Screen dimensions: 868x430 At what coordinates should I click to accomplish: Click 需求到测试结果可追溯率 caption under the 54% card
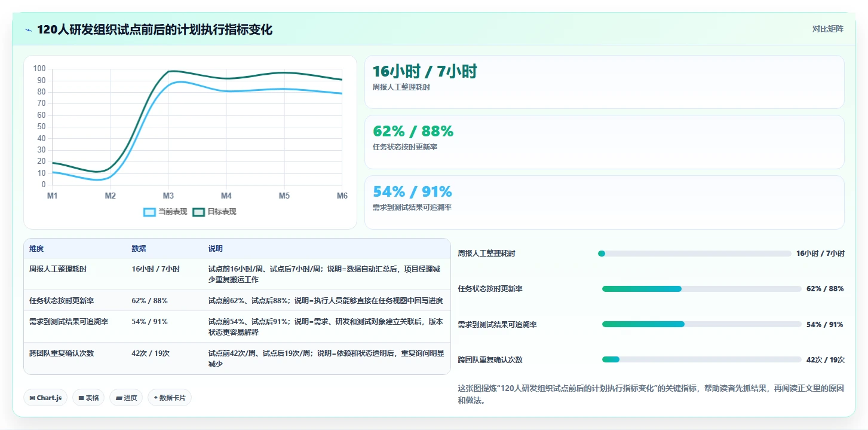coord(412,208)
